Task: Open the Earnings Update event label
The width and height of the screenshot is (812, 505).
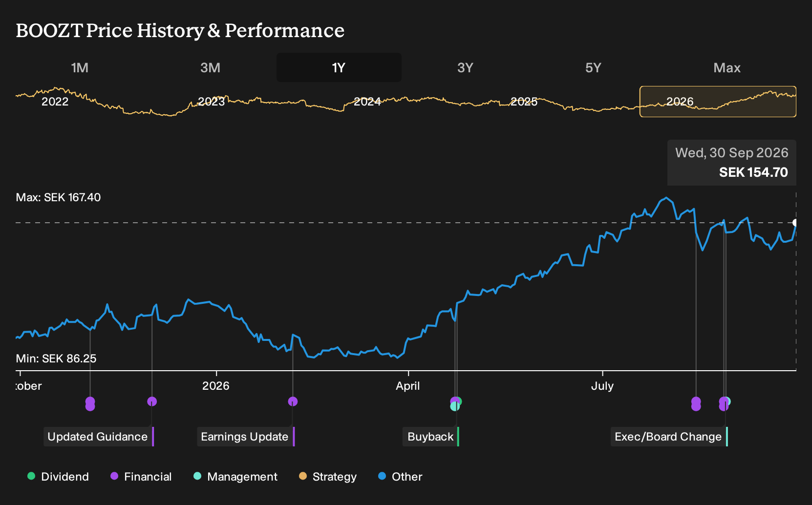Action: coord(246,437)
